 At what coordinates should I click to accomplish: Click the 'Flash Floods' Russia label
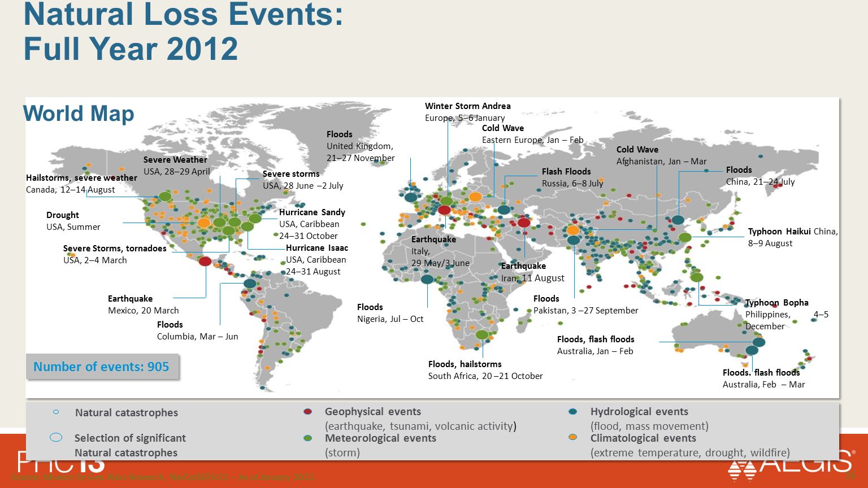(x=566, y=172)
